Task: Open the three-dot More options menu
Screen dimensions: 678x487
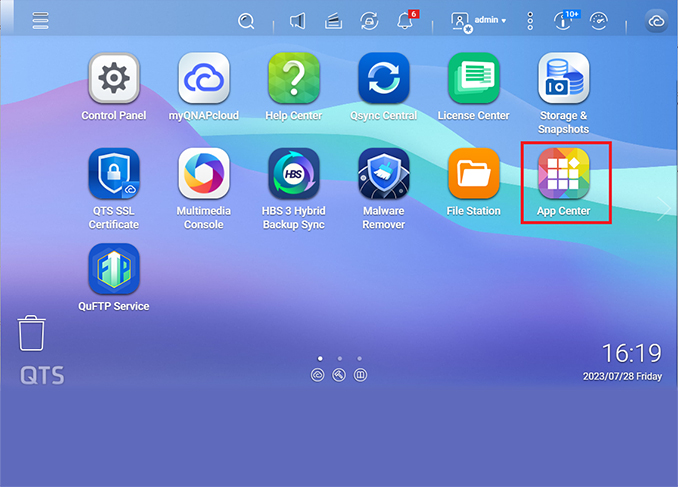Action: click(530, 21)
